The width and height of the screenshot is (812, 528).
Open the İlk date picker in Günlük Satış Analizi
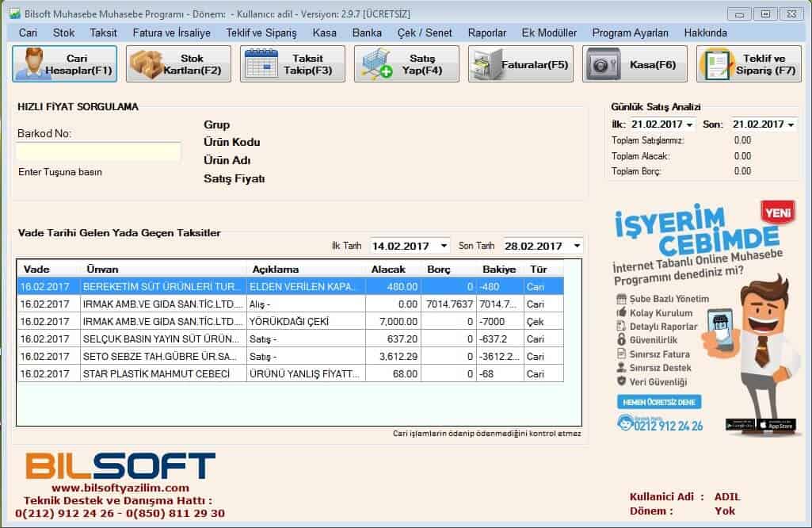point(689,124)
